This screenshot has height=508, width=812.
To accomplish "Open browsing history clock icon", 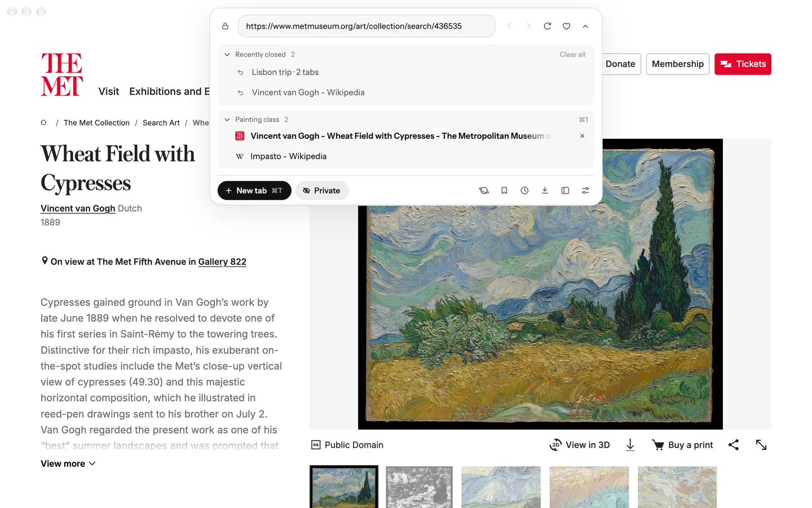I will coord(524,191).
